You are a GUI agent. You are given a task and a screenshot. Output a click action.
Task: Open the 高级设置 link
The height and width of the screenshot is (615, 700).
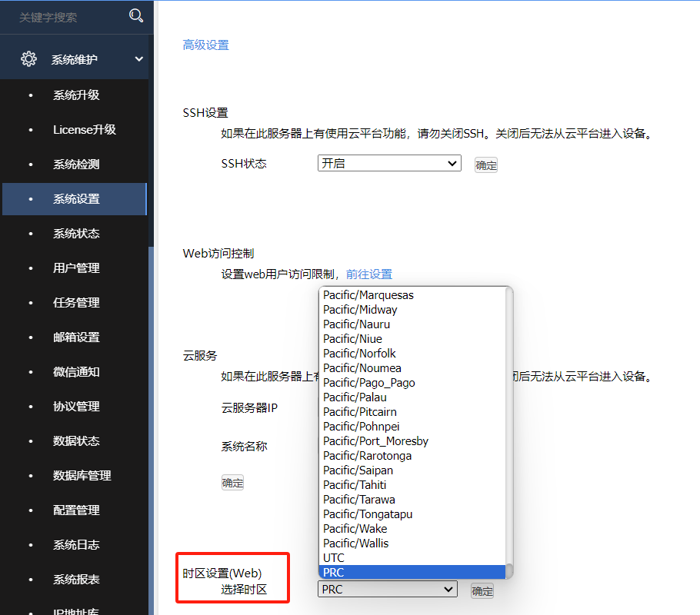(x=205, y=45)
